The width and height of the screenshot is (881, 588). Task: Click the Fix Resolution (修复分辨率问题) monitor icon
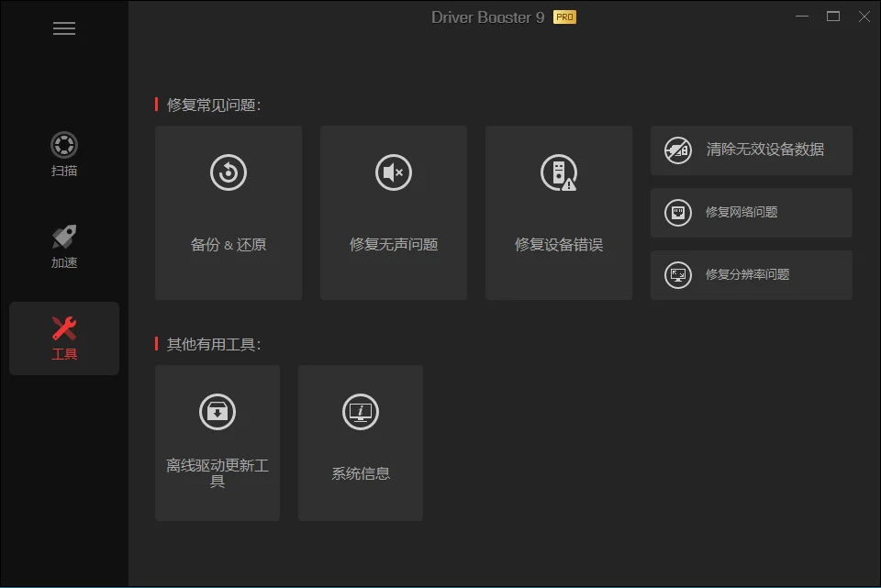pos(678,274)
